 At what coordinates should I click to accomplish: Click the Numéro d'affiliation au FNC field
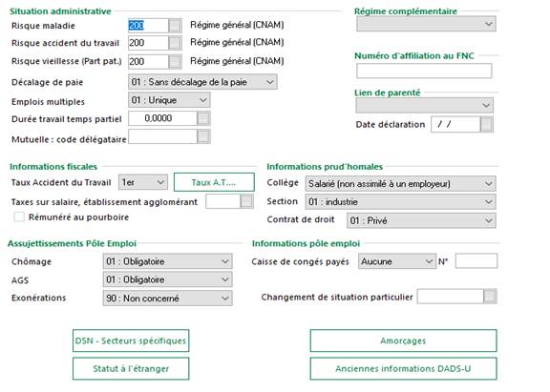pos(424,71)
